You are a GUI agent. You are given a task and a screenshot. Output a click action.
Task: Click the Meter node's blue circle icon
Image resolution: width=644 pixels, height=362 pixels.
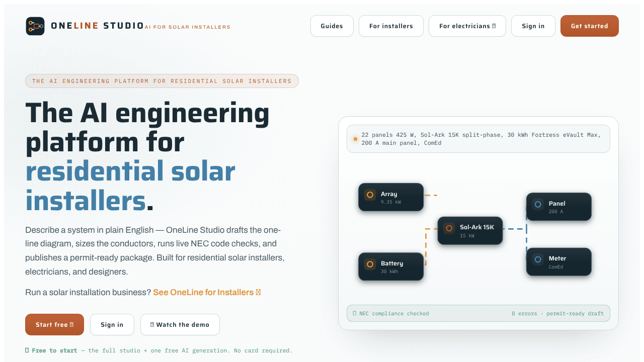(538, 259)
